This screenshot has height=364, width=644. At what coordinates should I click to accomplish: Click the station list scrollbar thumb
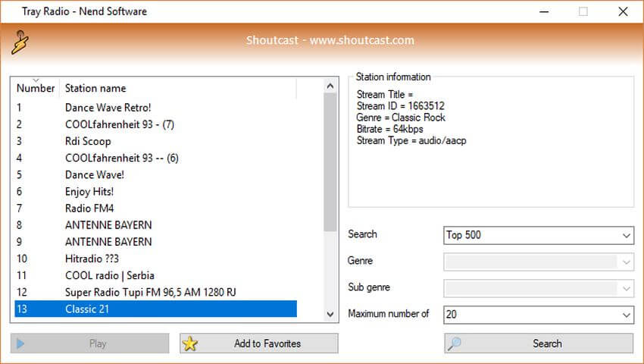[x=330, y=162]
